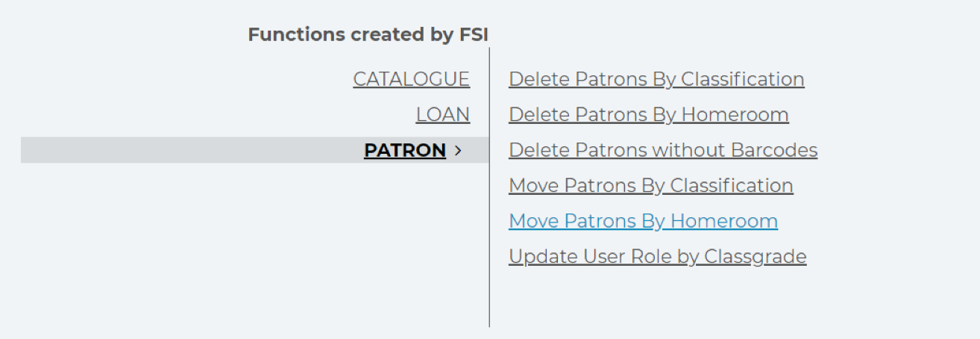Select the LOAN category link
This screenshot has height=339, width=980.
click(443, 115)
